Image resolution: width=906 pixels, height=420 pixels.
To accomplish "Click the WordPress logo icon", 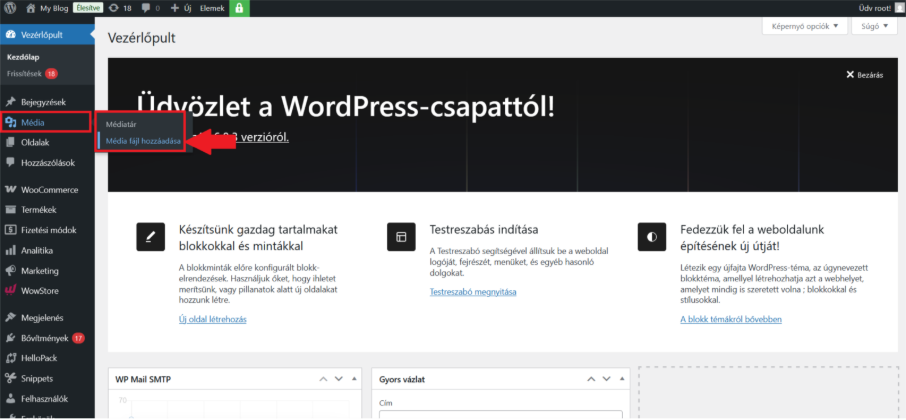I will (10, 8).
